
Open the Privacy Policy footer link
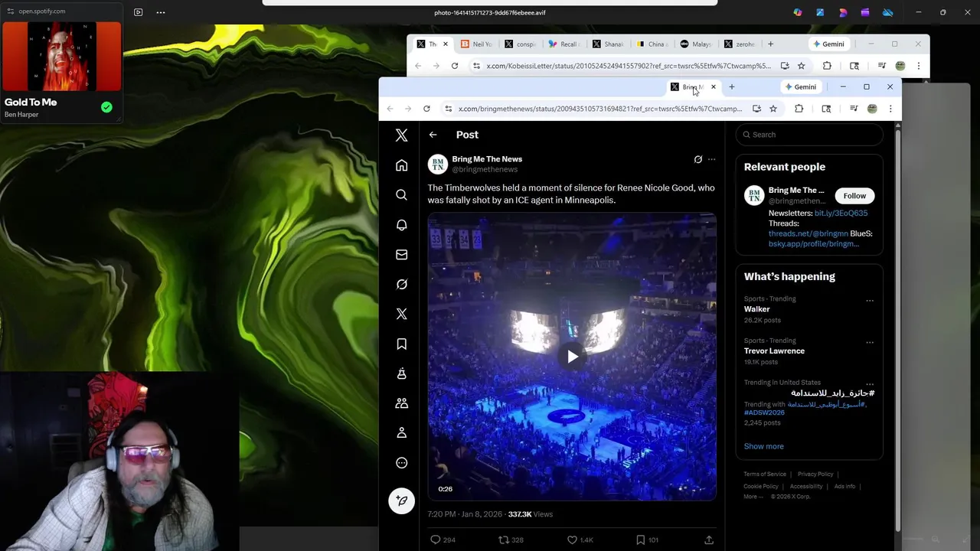pyautogui.click(x=815, y=474)
